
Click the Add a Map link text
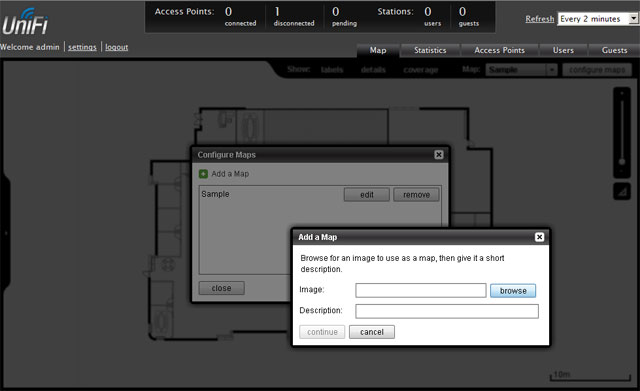click(230, 174)
